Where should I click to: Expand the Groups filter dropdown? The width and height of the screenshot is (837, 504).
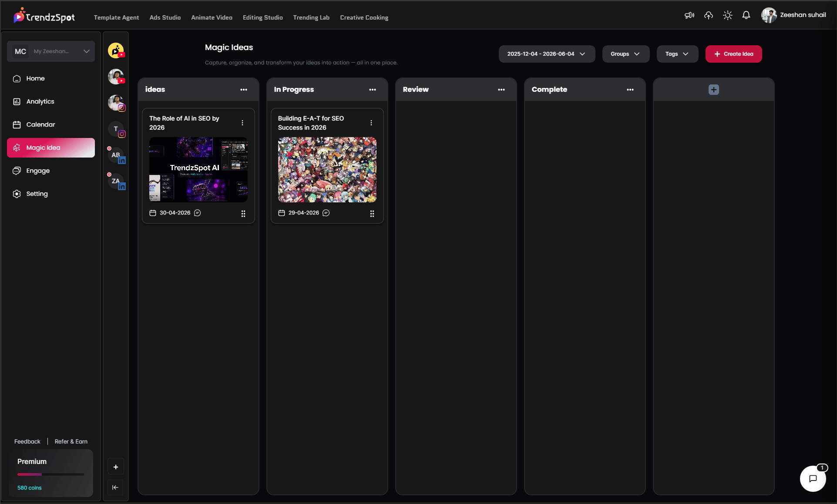(x=625, y=54)
